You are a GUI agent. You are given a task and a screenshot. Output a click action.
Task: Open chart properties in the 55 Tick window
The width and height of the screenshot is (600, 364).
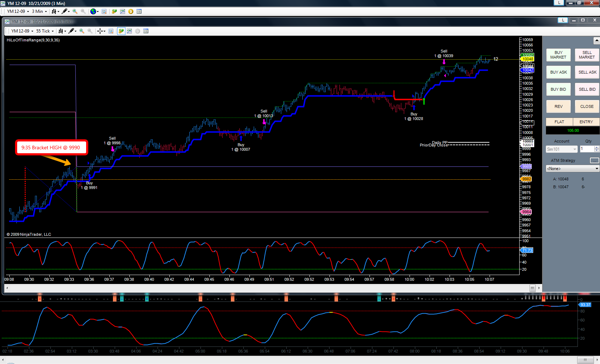[x=146, y=31]
